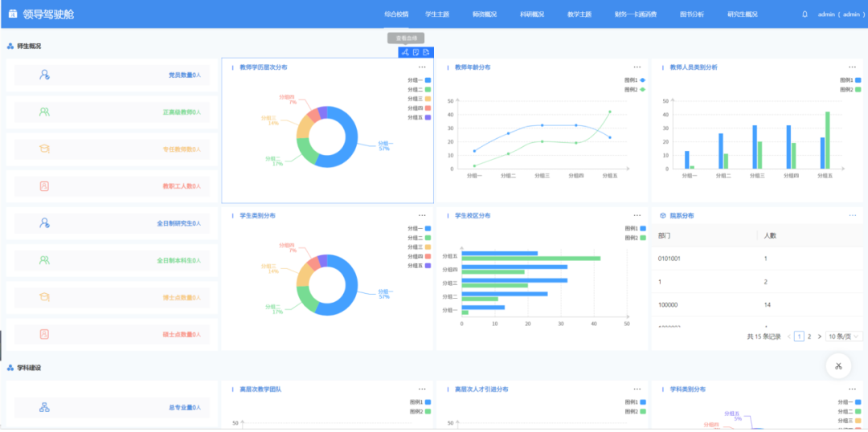Image resolution: width=868 pixels, height=432 pixels.
Task: Go to the previous page with the left arrow
Action: (789, 336)
